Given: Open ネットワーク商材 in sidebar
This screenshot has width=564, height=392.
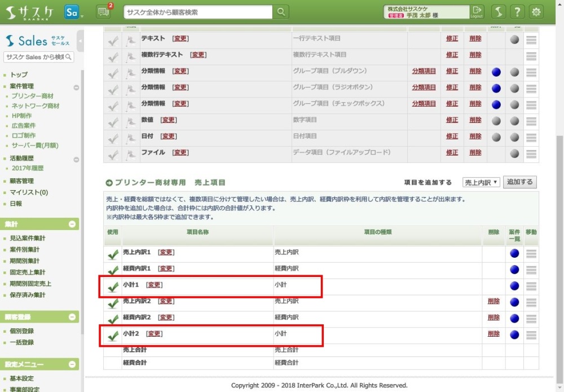Looking at the screenshot, I should point(35,105).
